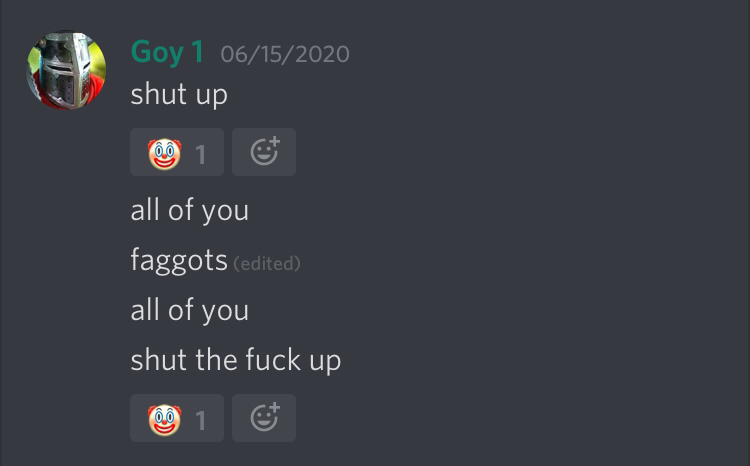
Task: Click the smiley face of the lower add-reaction button
Action: point(263,421)
